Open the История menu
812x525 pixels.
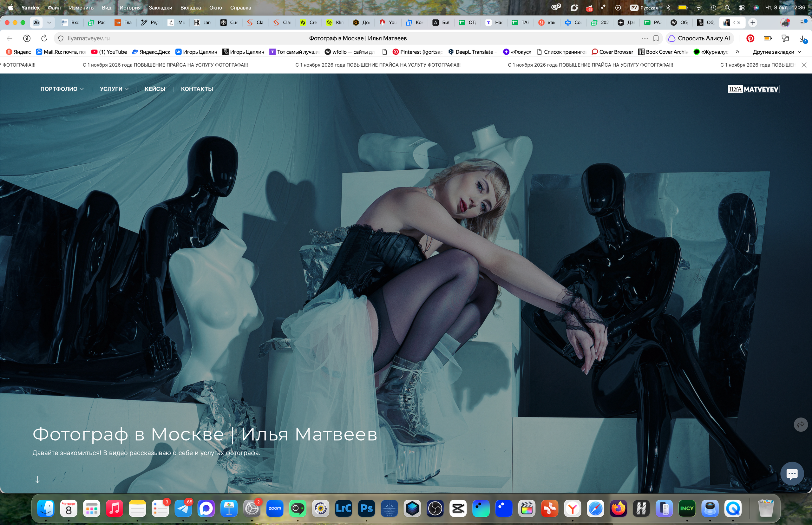[x=130, y=8]
